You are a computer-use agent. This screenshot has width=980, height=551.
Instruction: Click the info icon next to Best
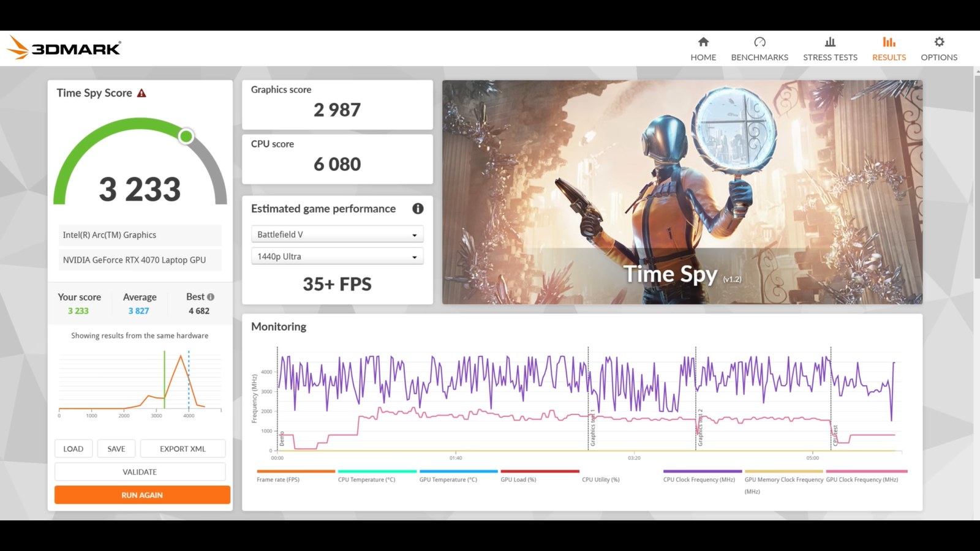click(211, 297)
